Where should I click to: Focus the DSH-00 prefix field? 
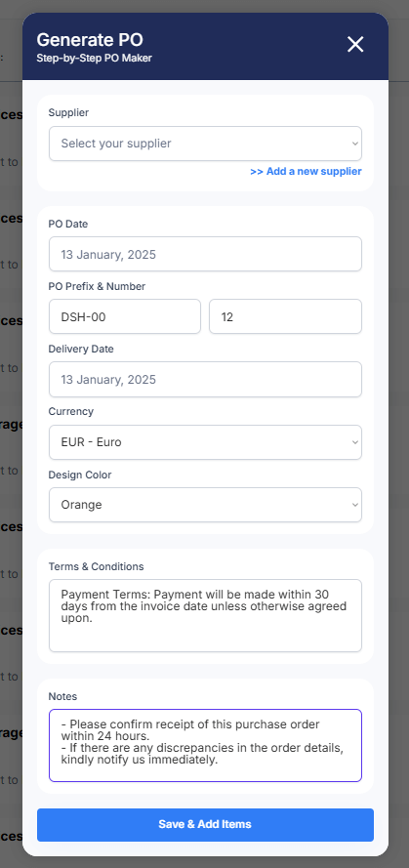[125, 316]
